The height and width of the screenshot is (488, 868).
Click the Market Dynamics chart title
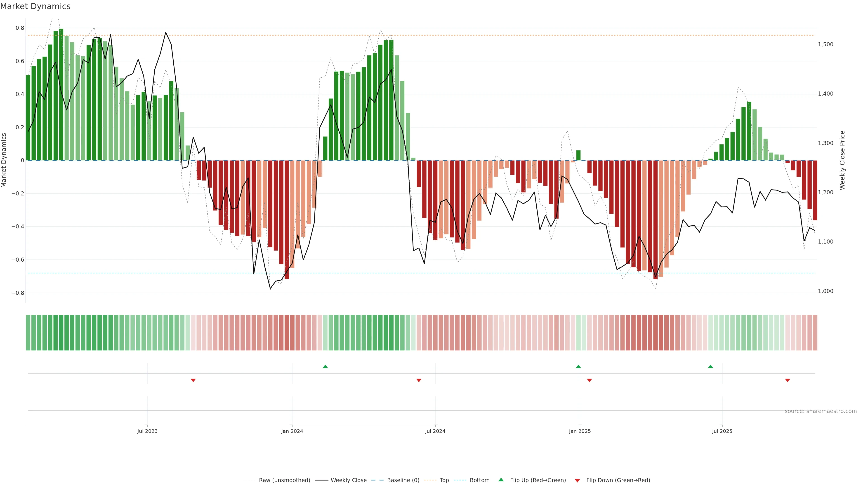(x=35, y=6)
